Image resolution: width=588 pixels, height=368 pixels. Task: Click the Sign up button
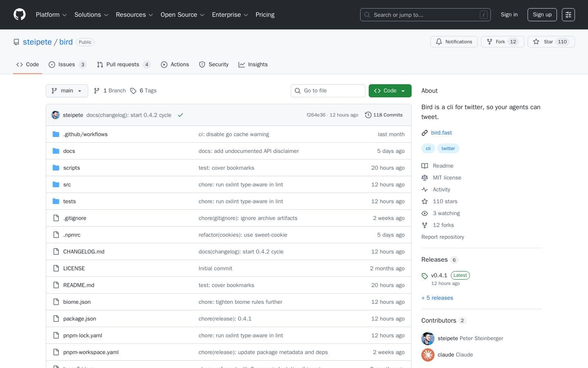click(542, 15)
